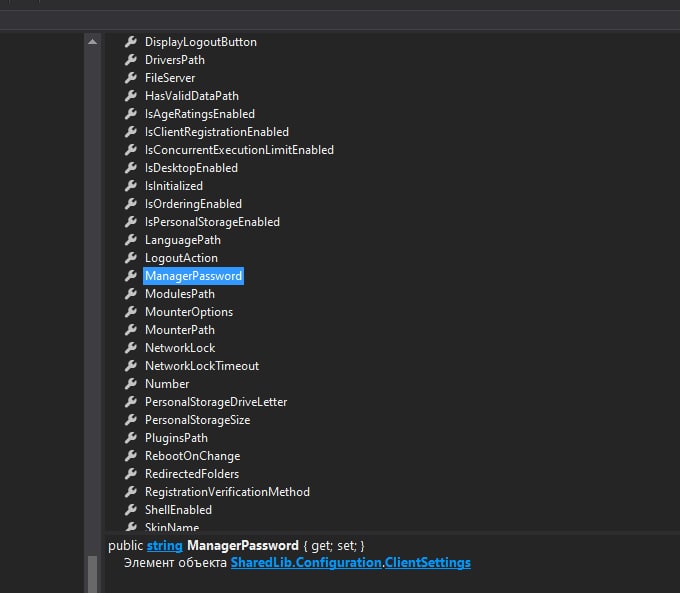Click the wrench icon beside IsInitialized
The image size is (680, 593).
coord(131,186)
